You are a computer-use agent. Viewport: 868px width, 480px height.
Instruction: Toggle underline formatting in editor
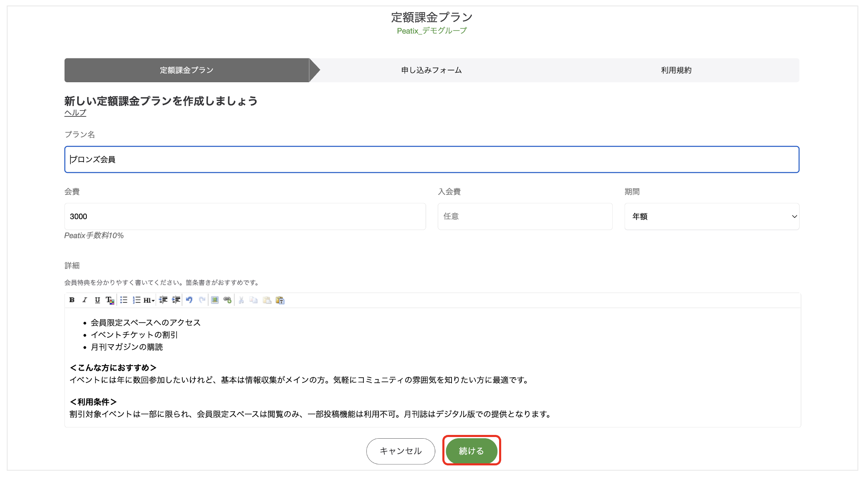97,300
